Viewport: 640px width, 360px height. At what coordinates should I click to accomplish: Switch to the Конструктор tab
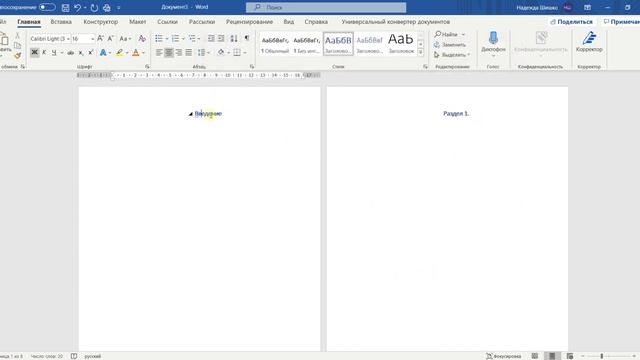100,22
